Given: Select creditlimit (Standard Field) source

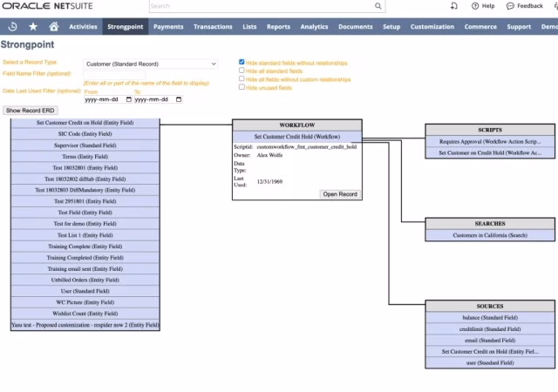Looking at the screenshot, I should [x=490, y=329].
